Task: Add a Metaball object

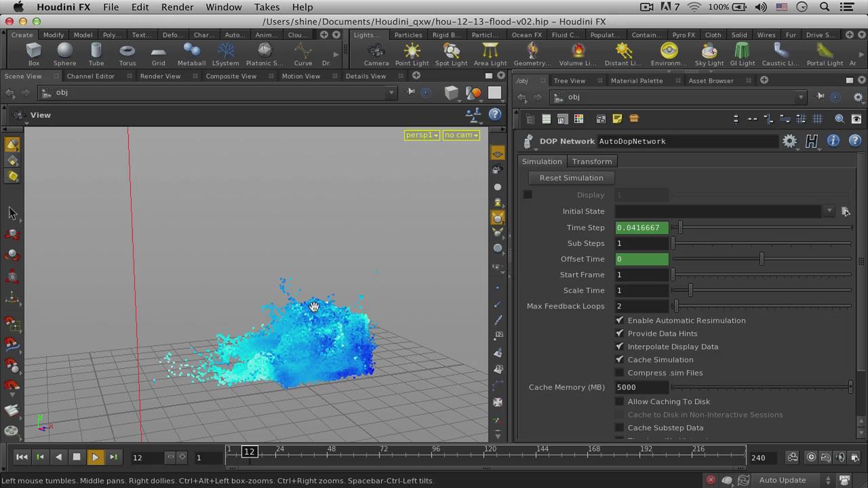Action: pyautogui.click(x=191, y=54)
